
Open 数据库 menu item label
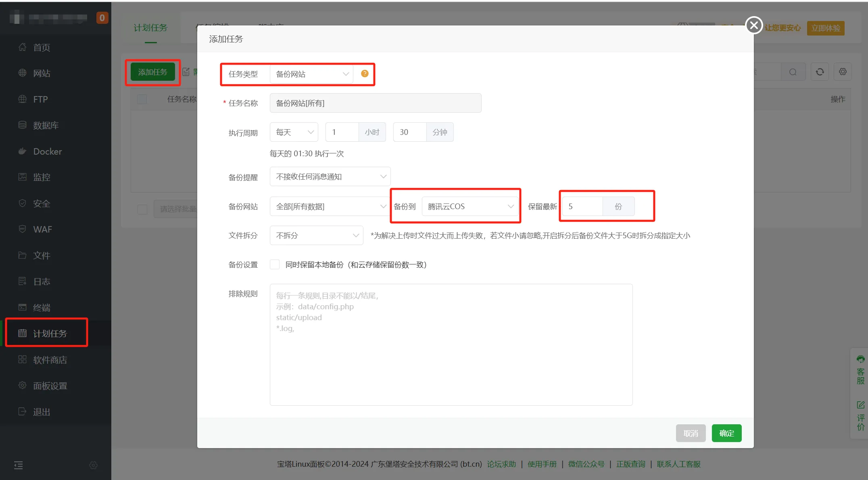click(x=46, y=125)
